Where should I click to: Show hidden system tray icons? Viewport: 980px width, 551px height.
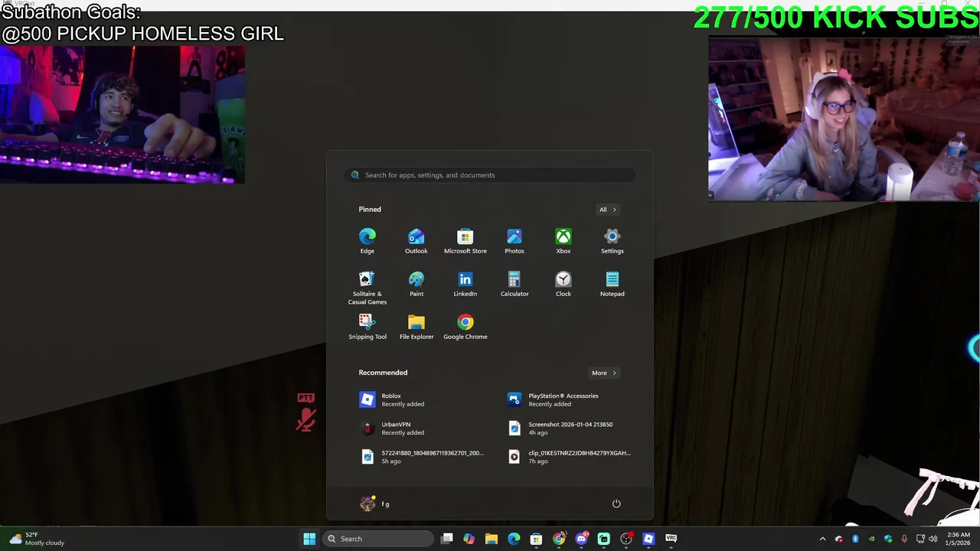pos(823,539)
